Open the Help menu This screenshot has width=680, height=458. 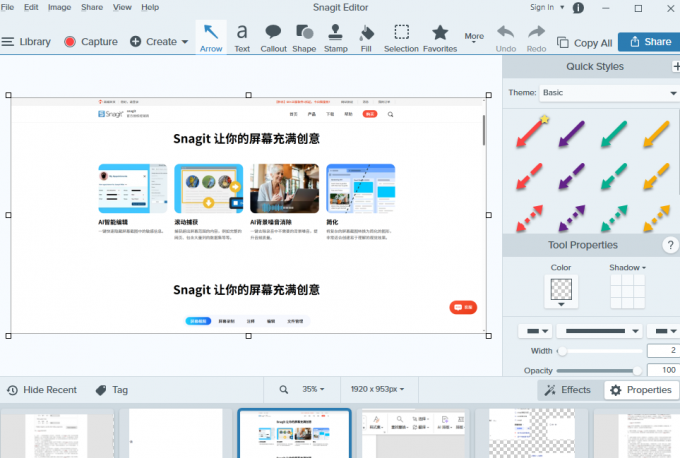click(150, 7)
